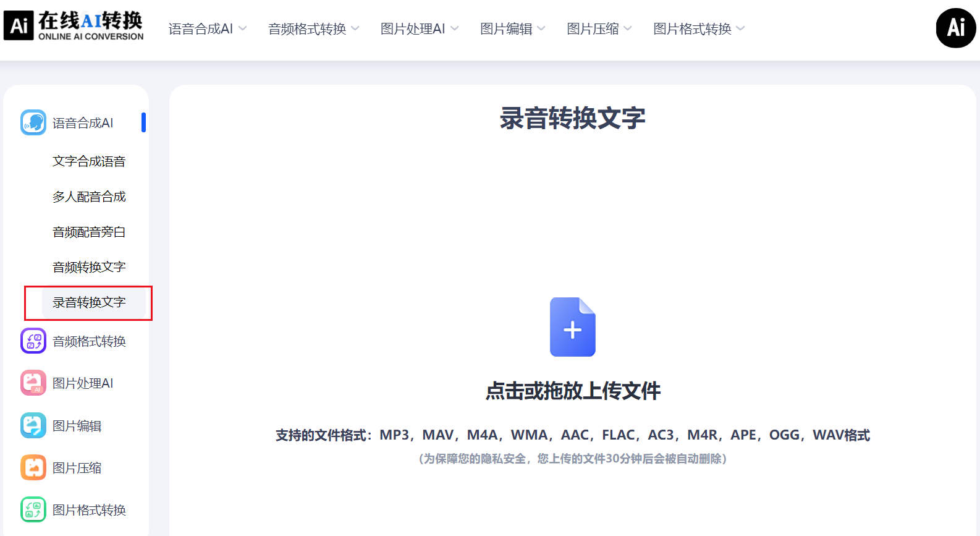This screenshot has width=980, height=536.
Task: Click 点击或拖放上传文件 upload text
Action: [573, 391]
